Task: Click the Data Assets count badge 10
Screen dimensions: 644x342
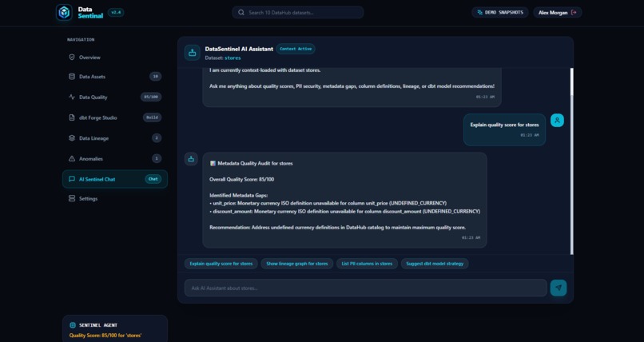Action: click(155, 77)
